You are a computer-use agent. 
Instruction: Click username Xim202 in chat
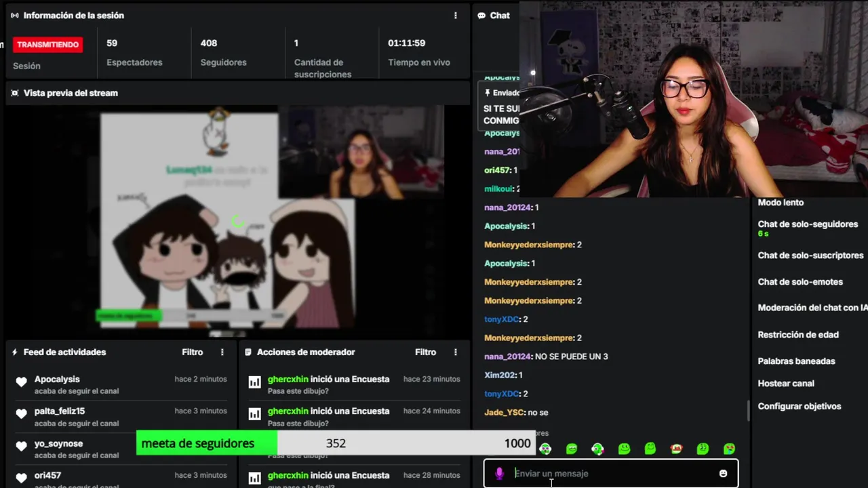[x=499, y=375]
